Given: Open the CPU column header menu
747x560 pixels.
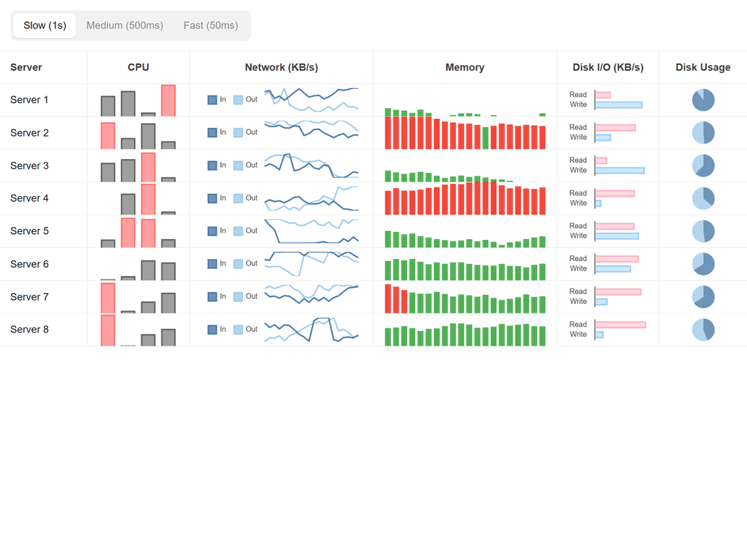Looking at the screenshot, I should coord(138,67).
